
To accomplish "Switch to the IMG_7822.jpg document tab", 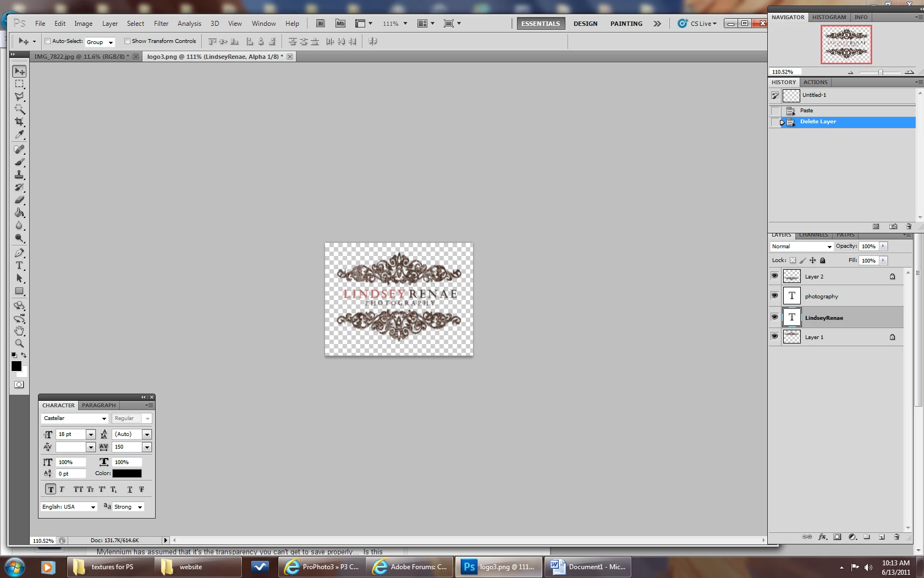I will point(81,57).
